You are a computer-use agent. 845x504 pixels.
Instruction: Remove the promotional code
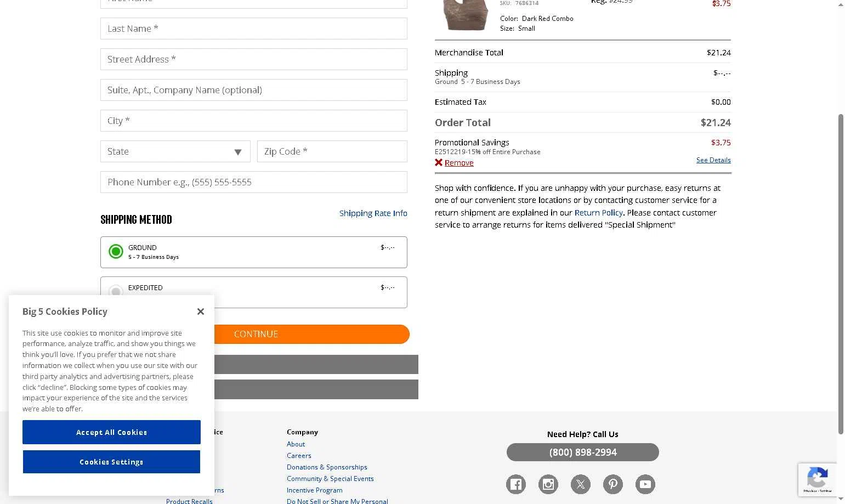[459, 163]
